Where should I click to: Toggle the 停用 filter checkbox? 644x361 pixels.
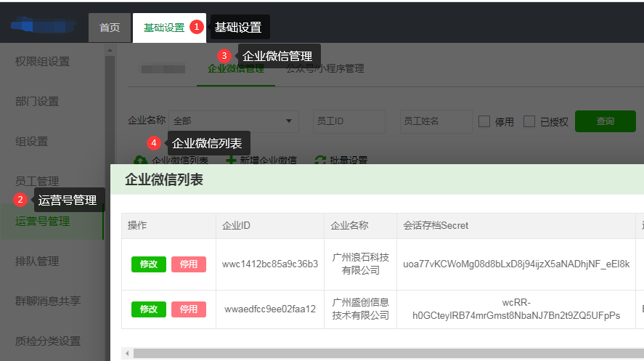[484, 121]
